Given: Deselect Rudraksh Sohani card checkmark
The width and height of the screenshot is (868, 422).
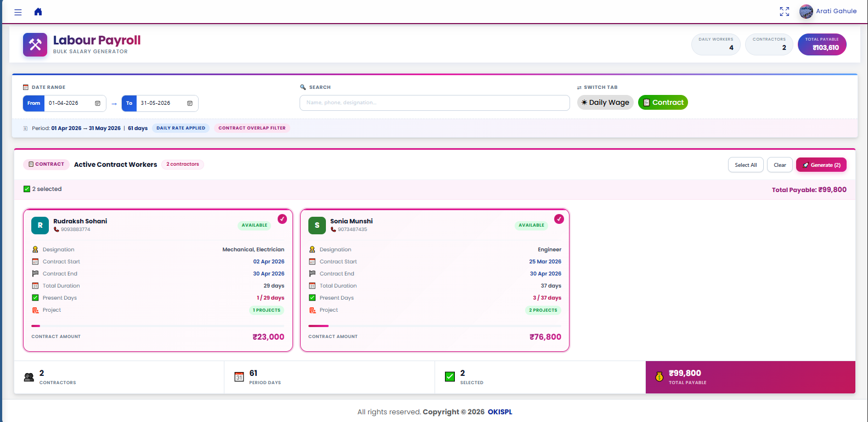Looking at the screenshot, I should tap(282, 219).
